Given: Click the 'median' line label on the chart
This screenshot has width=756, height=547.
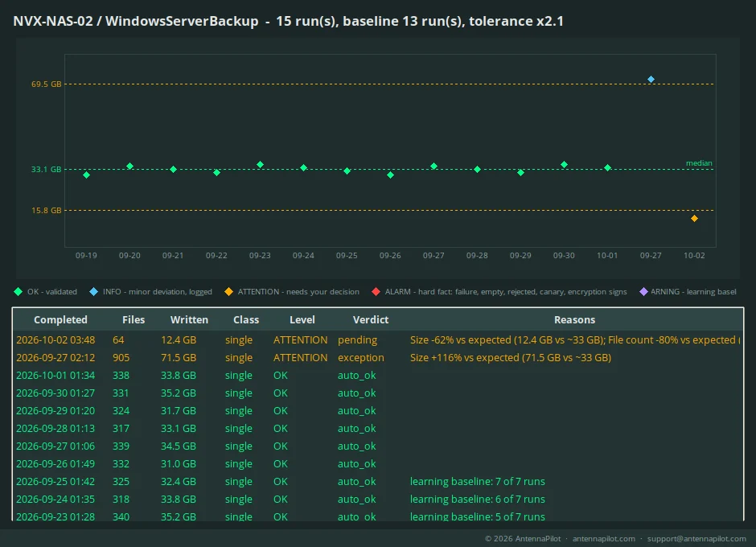Looking at the screenshot, I should tap(699, 163).
